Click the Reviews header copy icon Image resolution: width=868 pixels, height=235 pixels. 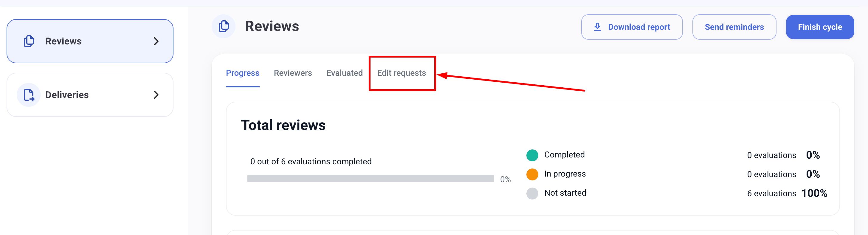point(223,26)
